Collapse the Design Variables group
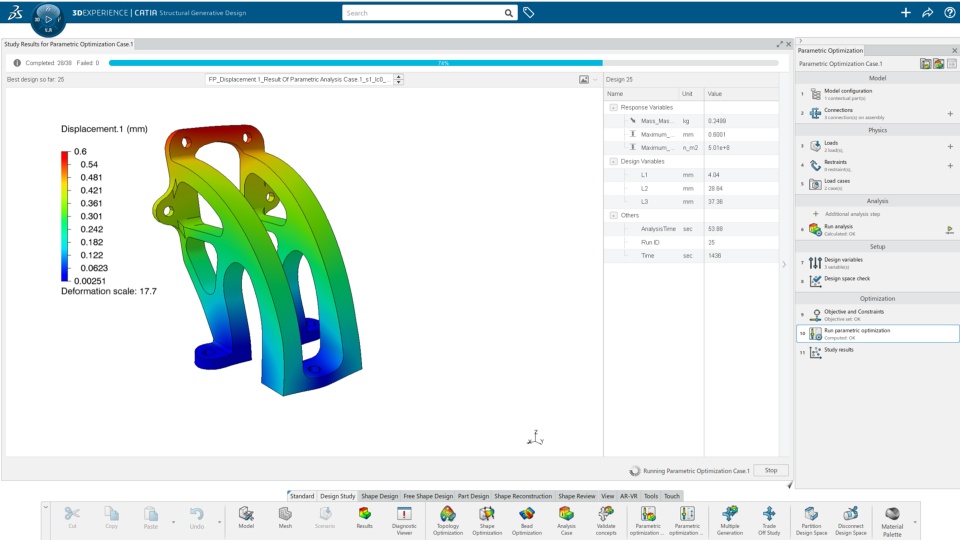The height and width of the screenshot is (540, 960). pos(613,162)
